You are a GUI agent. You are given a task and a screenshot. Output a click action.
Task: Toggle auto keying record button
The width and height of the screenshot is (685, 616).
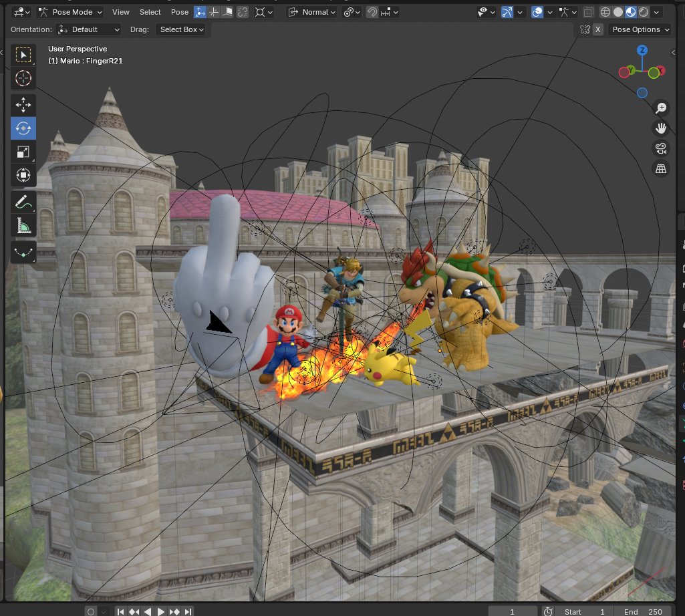[91, 611]
